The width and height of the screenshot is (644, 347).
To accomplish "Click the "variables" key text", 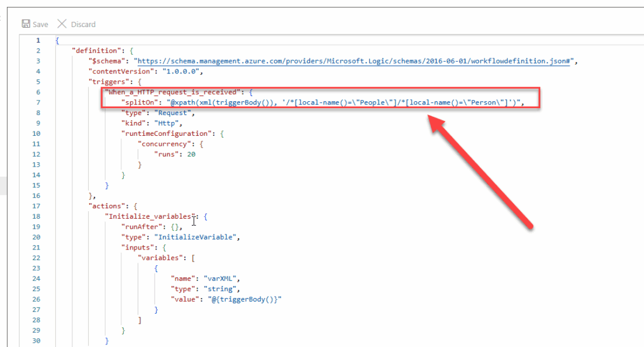I will (160, 258).
